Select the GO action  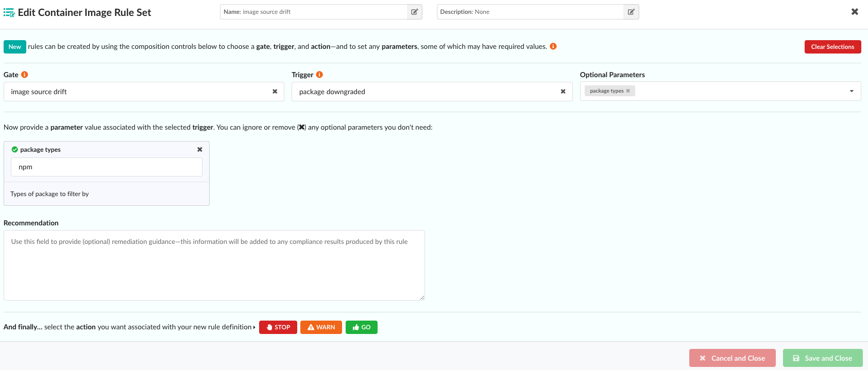pos(362,327)
